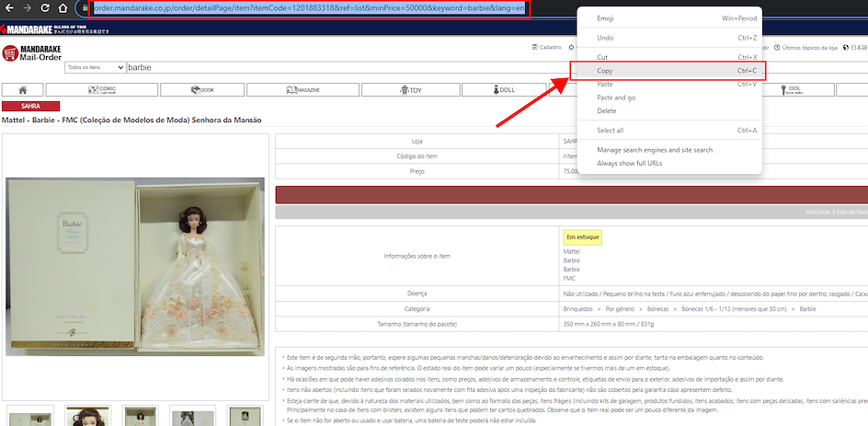Screen dimensions: 868x426
Task: Choose Always show full URLs
Action: tap(669, 164)
